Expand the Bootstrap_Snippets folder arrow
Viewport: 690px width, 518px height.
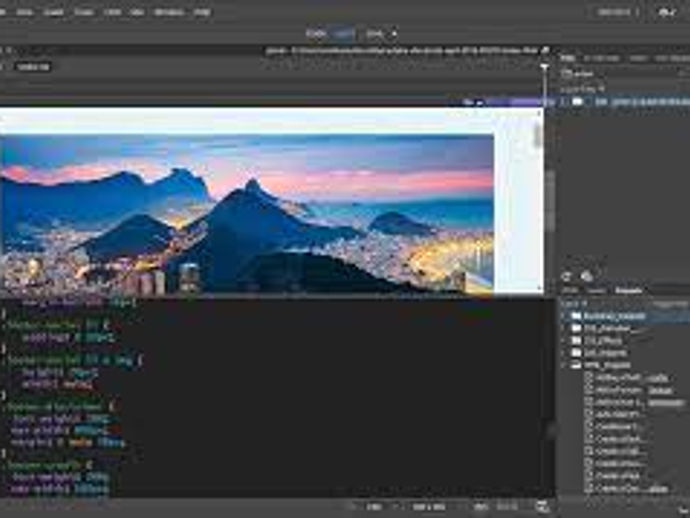pos(564,316)
